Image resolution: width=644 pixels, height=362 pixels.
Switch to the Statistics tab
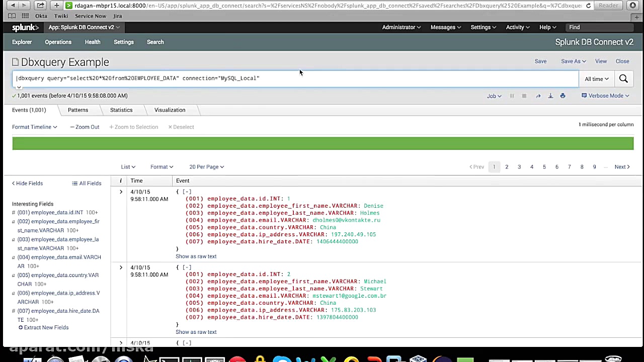pos(121,110)
